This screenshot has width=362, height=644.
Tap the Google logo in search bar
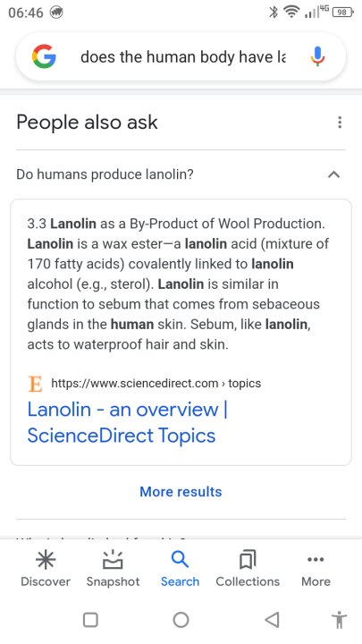point(44,56)
